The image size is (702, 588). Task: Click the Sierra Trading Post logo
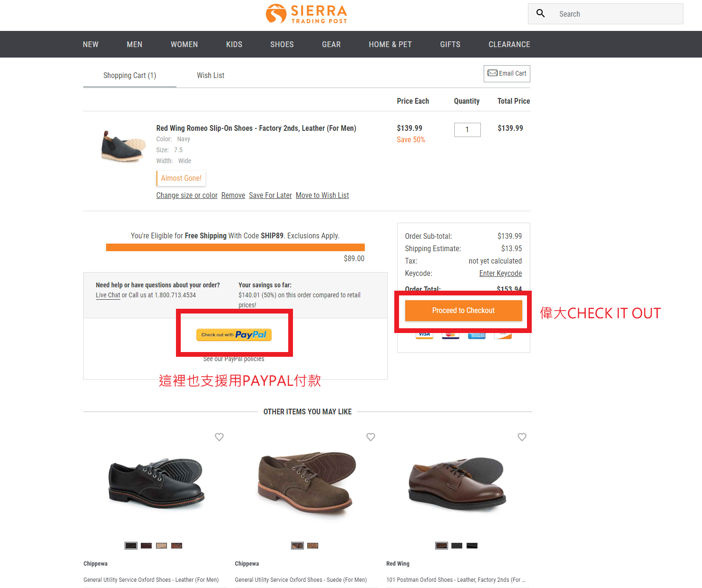tap(307, 14)
